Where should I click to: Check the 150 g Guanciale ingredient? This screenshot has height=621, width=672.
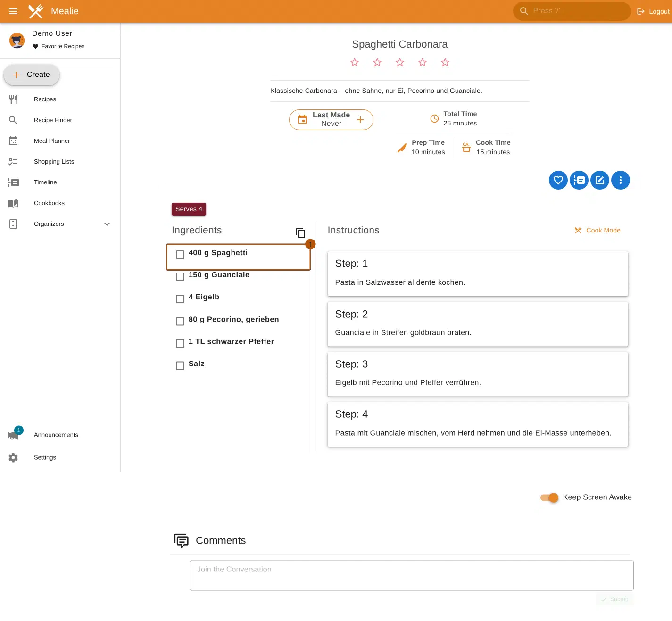pos(180,277)
